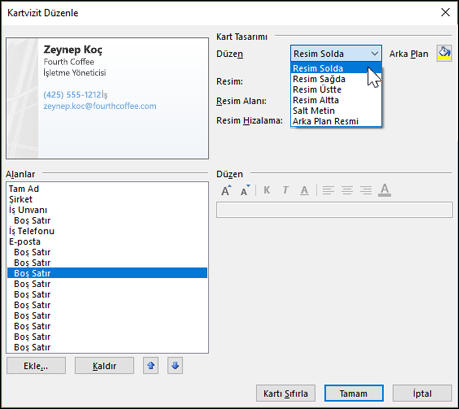Click the Kaldır button
459x409 pixels.
pyautogui.click(x=104, y=366)
